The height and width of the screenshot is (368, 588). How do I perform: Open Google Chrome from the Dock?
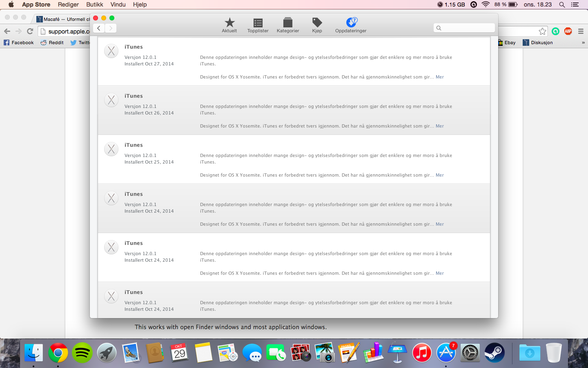coord(58,352)
